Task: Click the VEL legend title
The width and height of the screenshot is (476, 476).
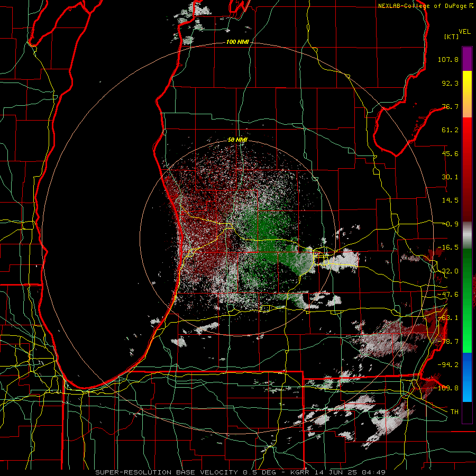Action: pyautogui.click(x=465, y=32)
